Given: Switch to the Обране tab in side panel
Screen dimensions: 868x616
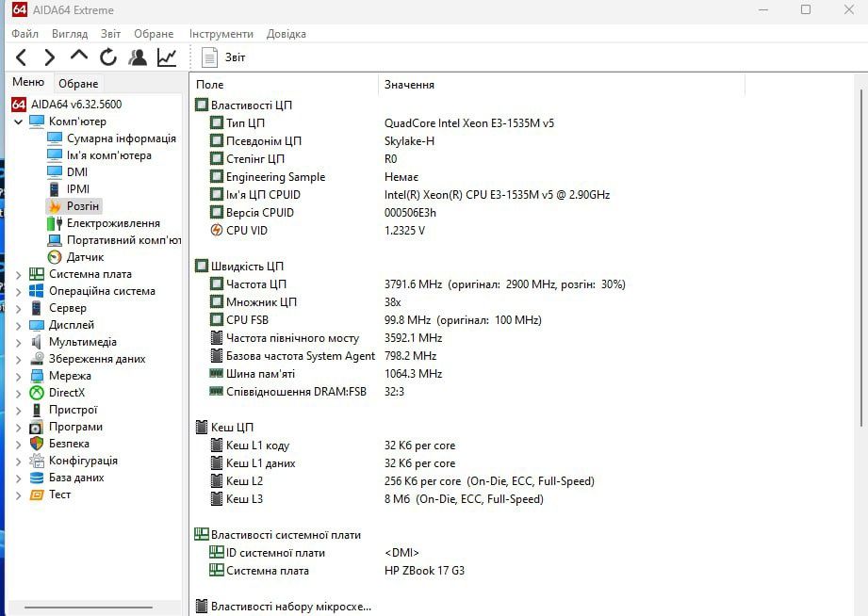Looking at the screenshot, I should 78,84.
